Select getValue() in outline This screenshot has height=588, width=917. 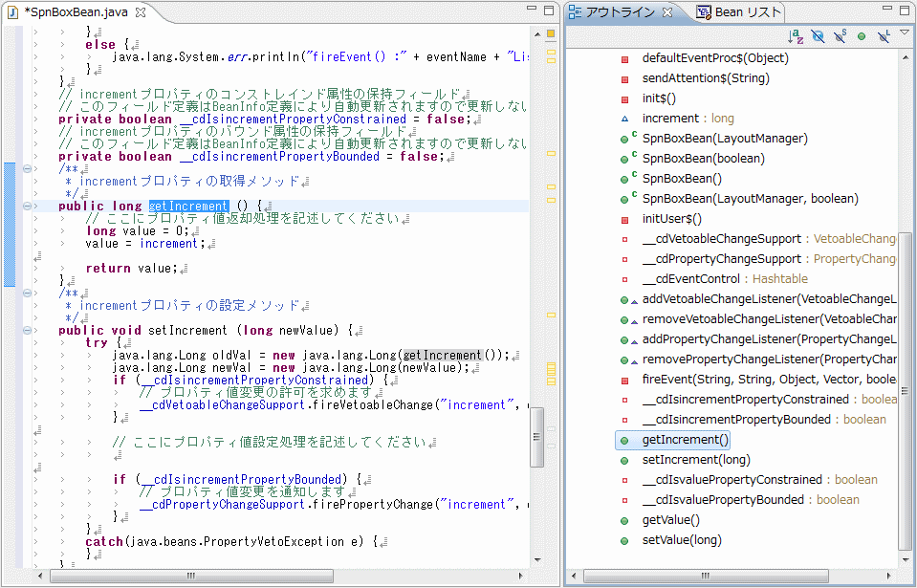coord(670,519)
